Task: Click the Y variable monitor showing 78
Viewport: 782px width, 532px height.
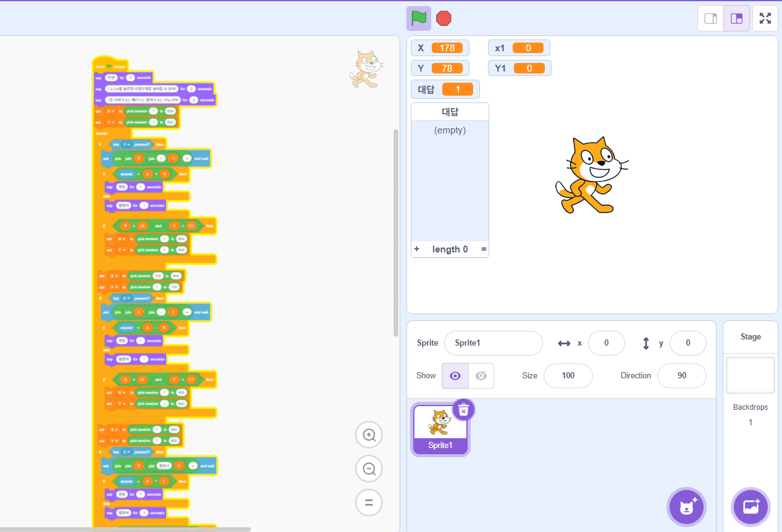Action: 440,68
